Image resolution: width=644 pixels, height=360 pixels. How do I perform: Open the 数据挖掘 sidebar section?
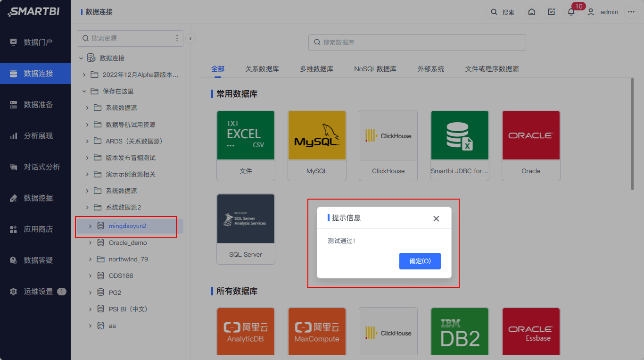pos(35,198)
